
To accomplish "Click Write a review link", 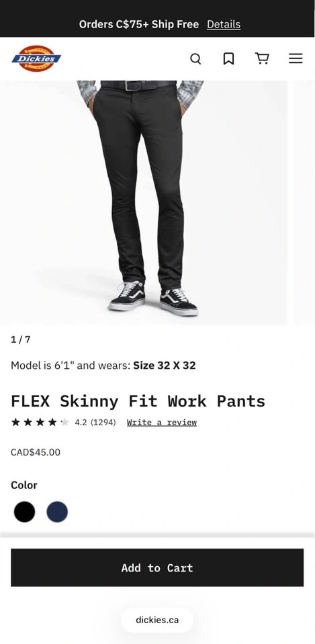I will (162, 422).
